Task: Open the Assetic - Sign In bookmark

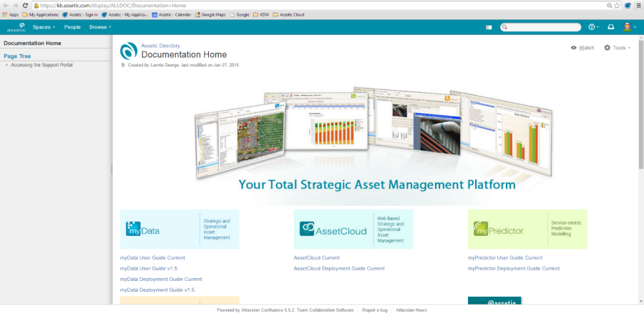Action: pyautogui.click(x=79, y=15)
